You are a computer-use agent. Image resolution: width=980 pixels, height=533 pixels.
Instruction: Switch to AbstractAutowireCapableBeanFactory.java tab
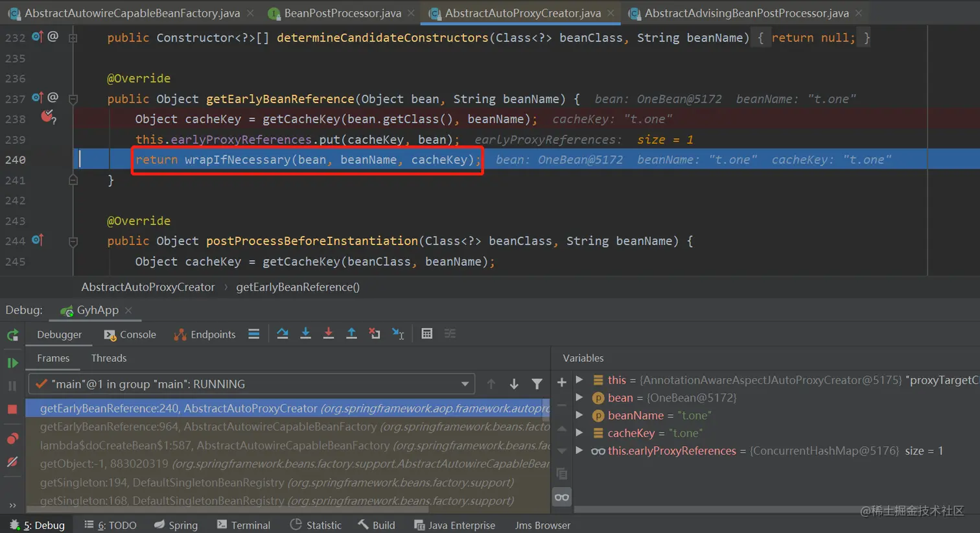(132, 13)
